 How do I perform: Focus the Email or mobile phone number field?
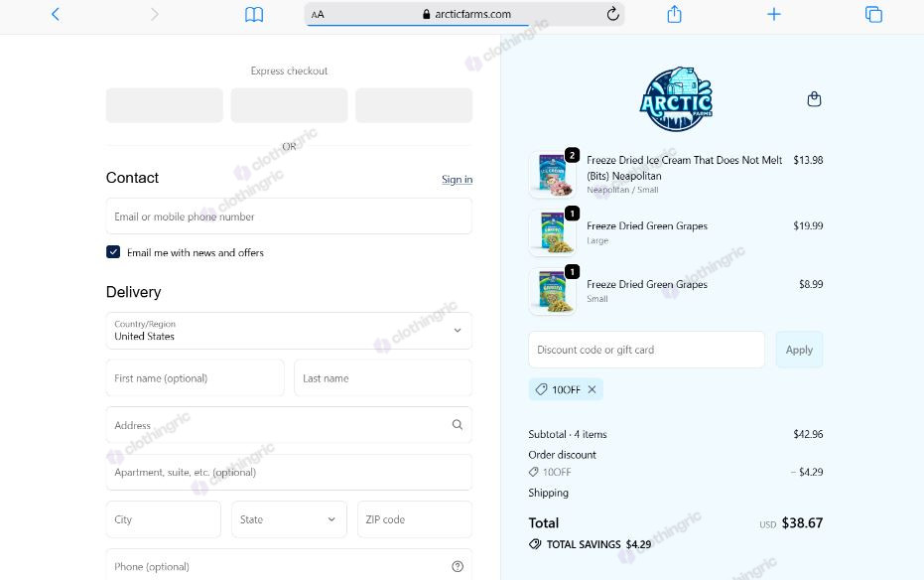pyautogui.click(x=289, y=217)
